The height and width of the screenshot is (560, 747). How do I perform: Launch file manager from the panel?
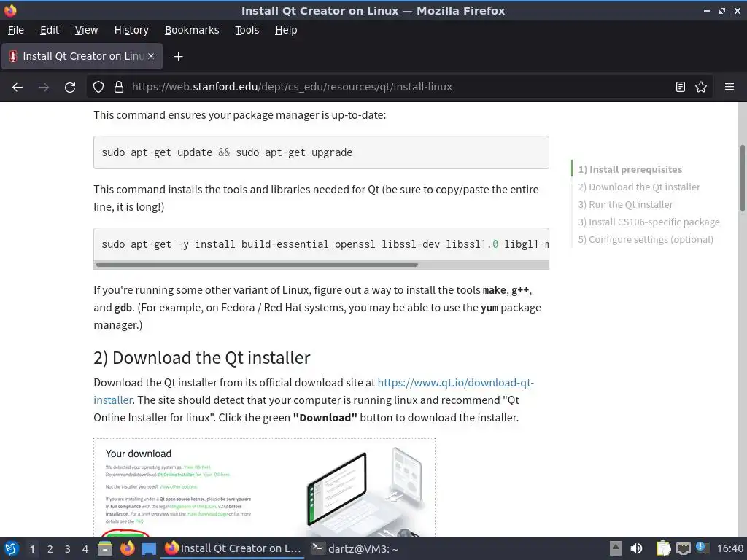click(105, 548)
